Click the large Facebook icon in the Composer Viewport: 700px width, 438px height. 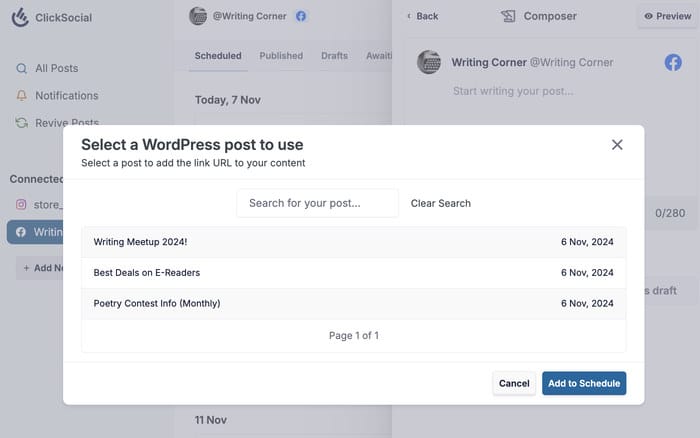pyautogui.click(x=673, y=63)
